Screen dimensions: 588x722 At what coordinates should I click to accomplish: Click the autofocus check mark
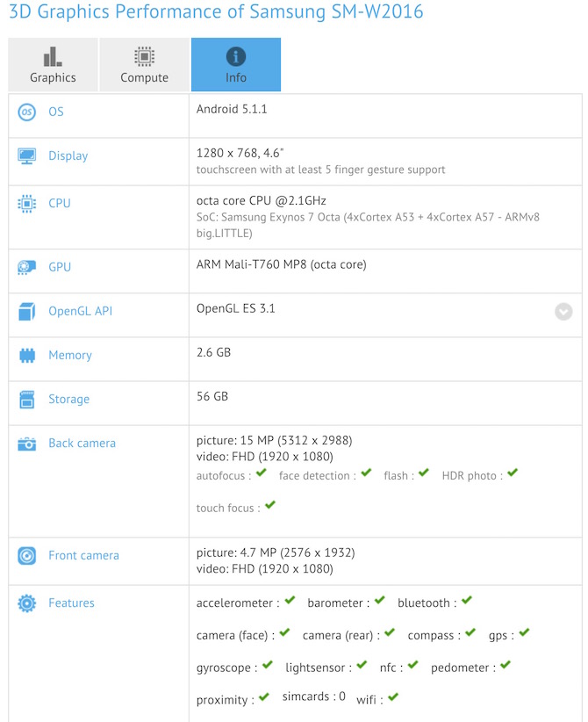coord(262,473)
